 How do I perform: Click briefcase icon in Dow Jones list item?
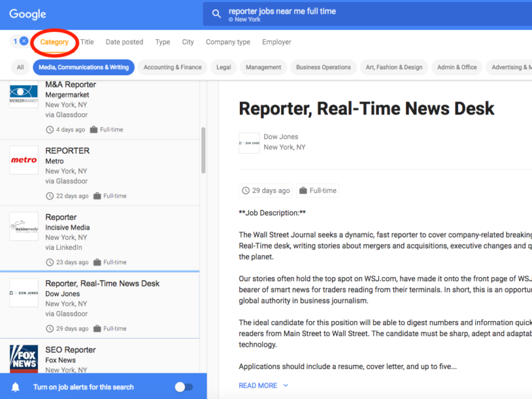click(97, 329)
